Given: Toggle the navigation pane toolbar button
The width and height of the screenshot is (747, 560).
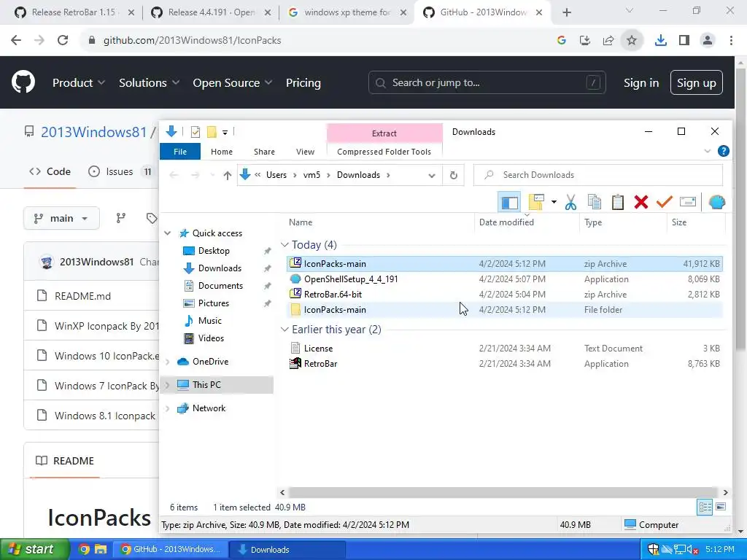Looking at the screenshot, I should click(x=509, y=203).
